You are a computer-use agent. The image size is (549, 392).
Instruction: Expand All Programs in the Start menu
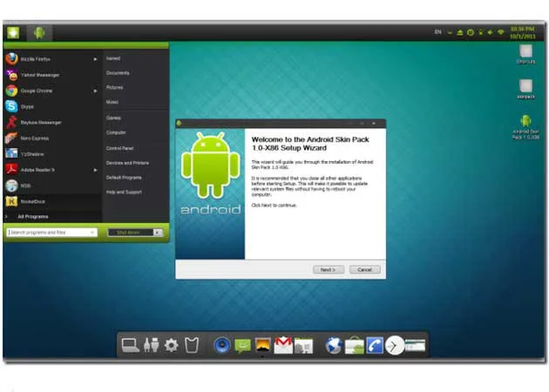[32, 217]
